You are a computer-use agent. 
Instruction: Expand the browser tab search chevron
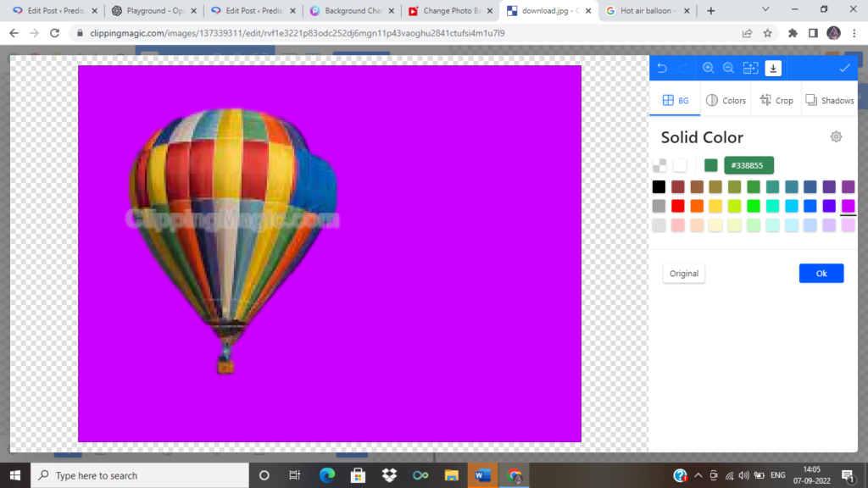(x=765, y=9)
